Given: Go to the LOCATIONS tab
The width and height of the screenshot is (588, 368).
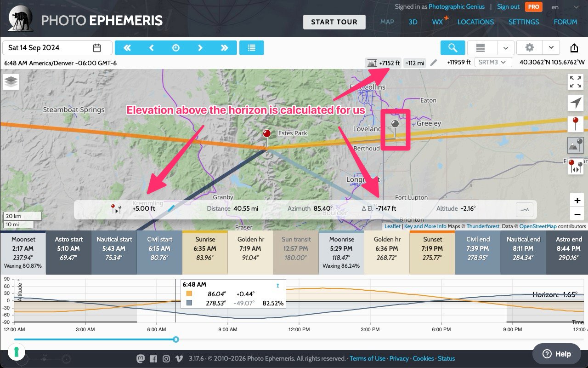Looking at the screenshot, I should [475, 22].
